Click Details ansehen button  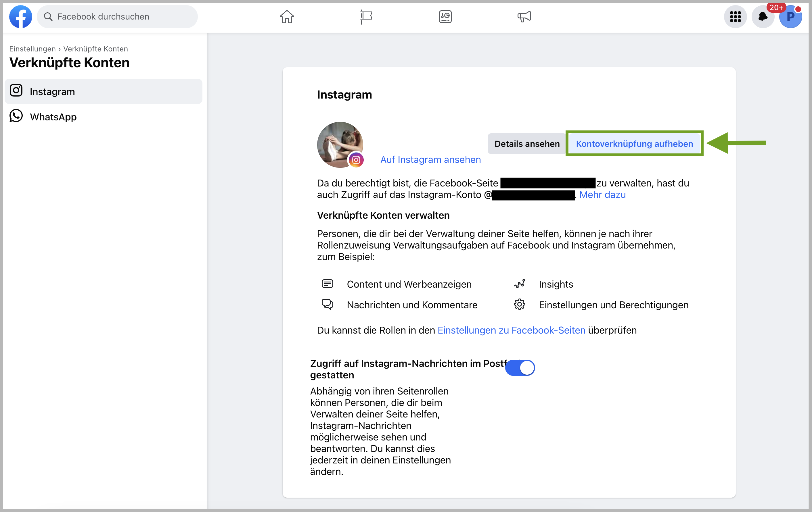(x=527, y=144)
